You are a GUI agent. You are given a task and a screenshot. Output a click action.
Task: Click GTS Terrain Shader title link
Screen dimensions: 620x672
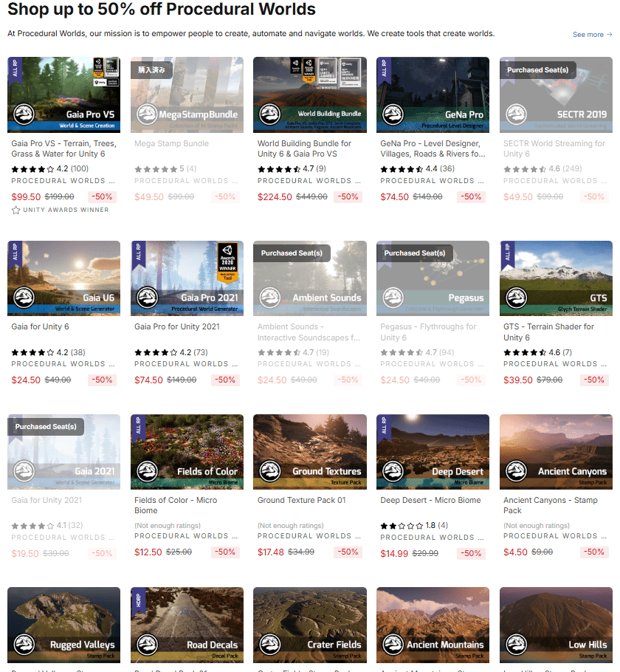point(548,332)
